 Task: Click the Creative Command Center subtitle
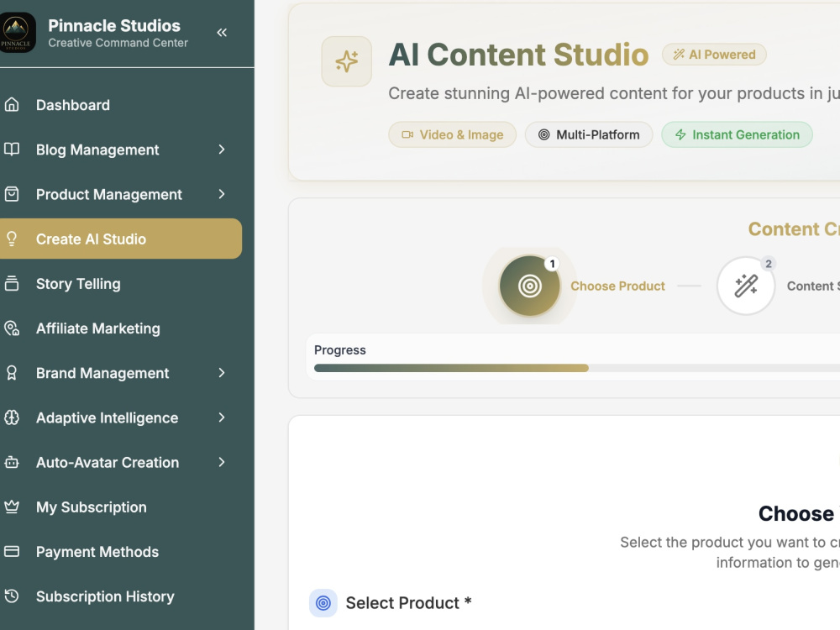[x=118, y=43]
